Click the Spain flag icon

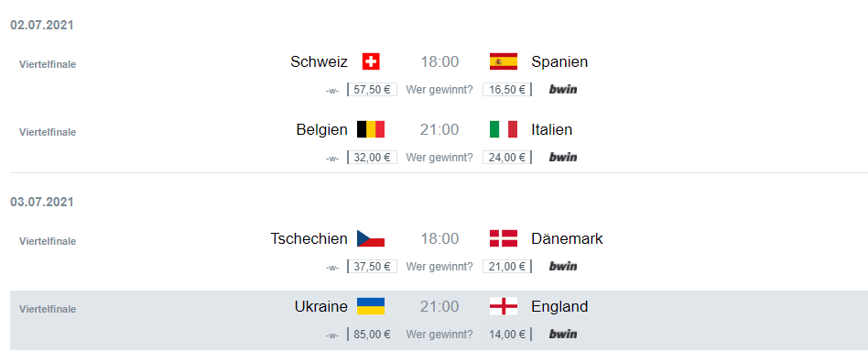coord(504,61)
